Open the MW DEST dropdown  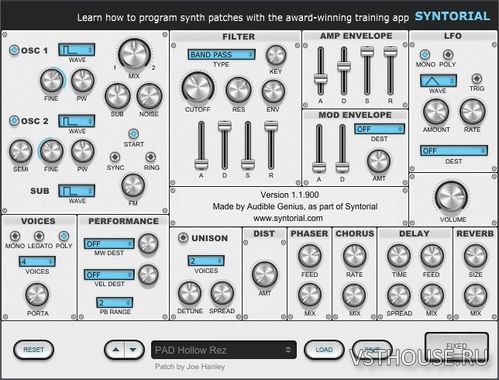click(x=109, y=244)
